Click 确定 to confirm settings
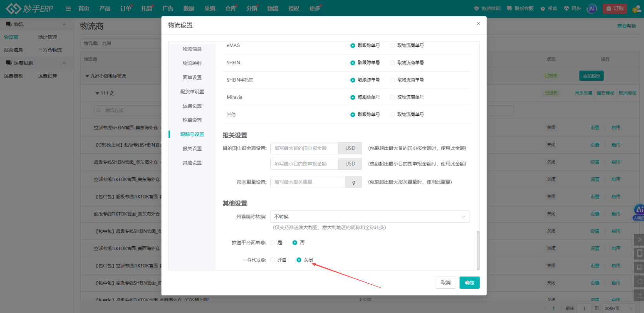 coord(469,283)
